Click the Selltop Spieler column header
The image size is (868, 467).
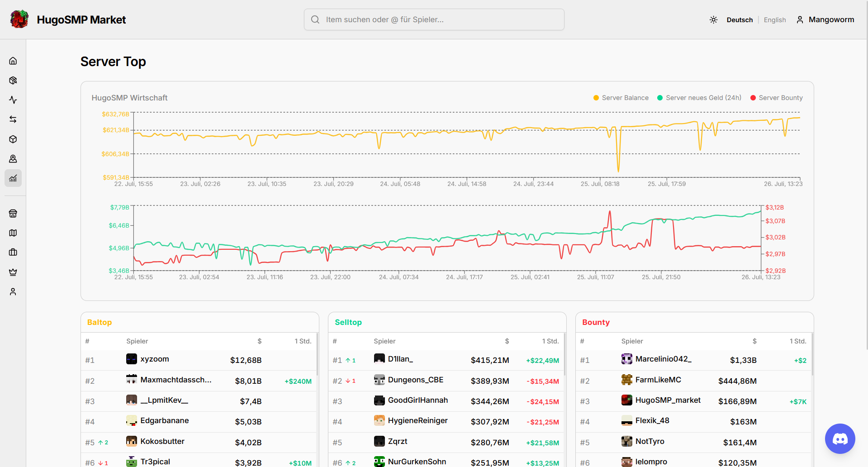(384, 341)
